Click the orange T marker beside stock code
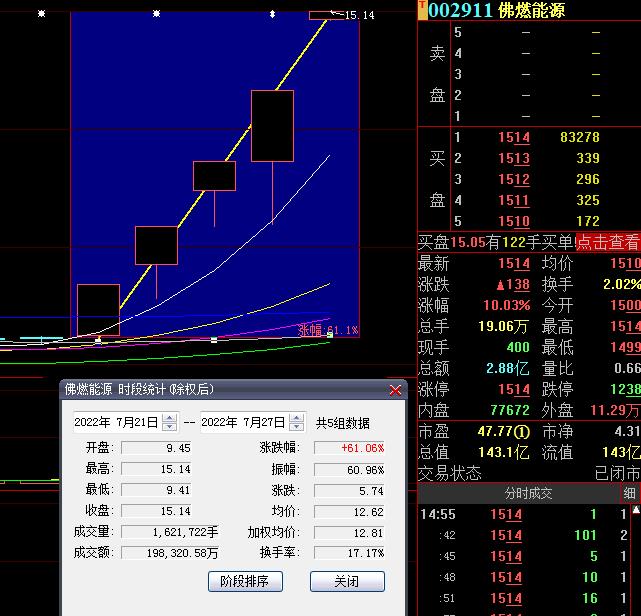Image resolution: width=641 pixels, height=616 pixels. (x=422, y=10)
